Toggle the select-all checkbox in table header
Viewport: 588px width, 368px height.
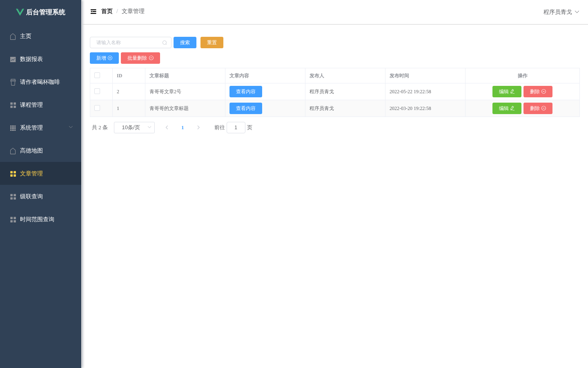(97, 75)
